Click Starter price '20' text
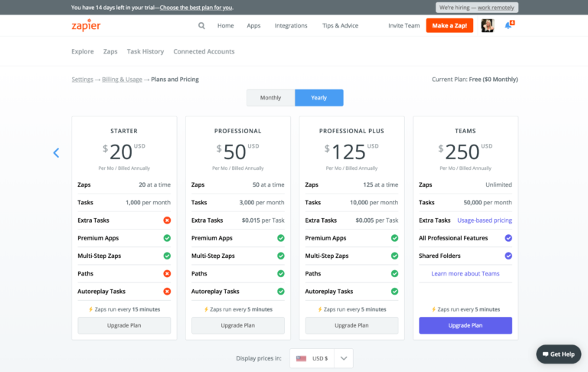The width and height of the screenshot is (588, 372). click(x=121, y=152)
